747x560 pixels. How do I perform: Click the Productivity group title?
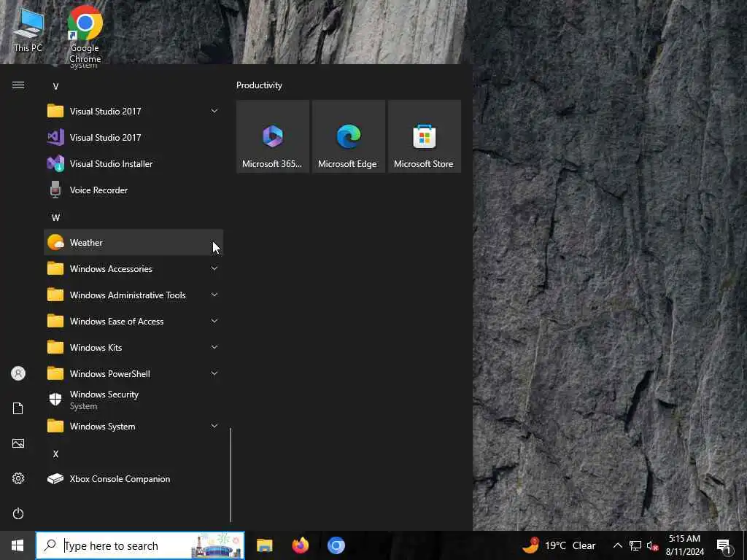pos(259,85)
